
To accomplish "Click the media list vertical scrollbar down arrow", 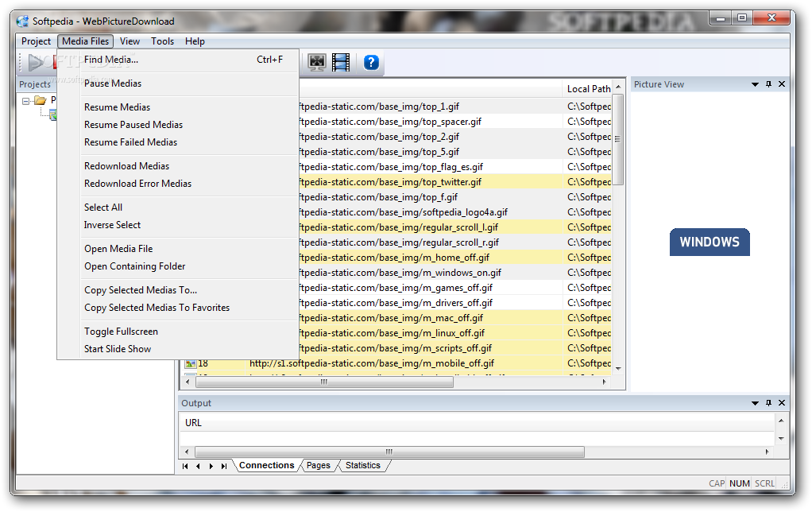I will (618, 368).
